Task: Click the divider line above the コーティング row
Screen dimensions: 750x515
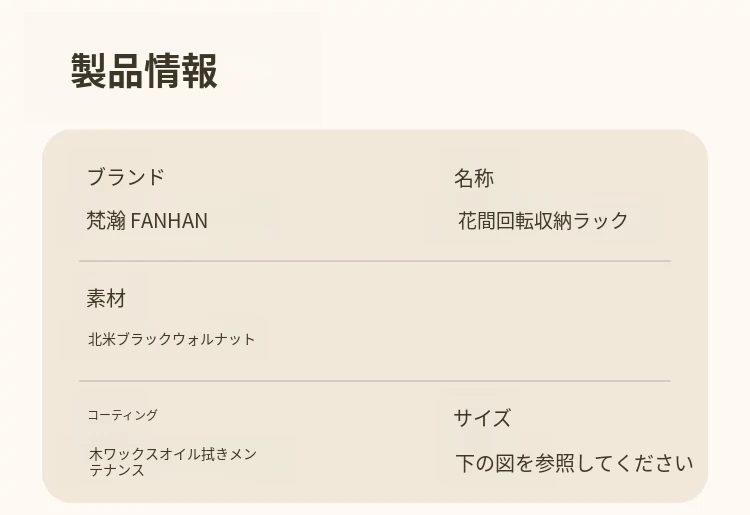Action: point(374,381)
